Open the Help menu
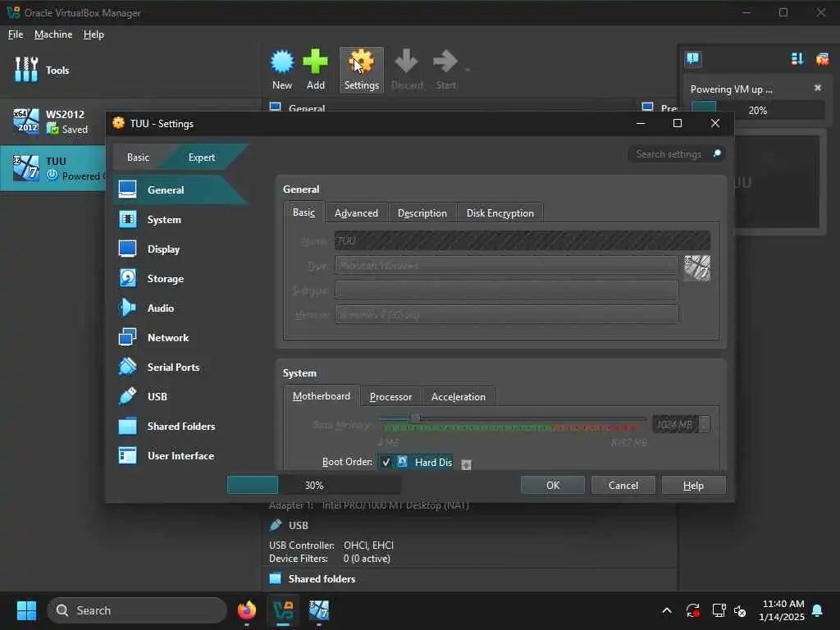This screenshot has width=840, height=630. click(94, 34)
